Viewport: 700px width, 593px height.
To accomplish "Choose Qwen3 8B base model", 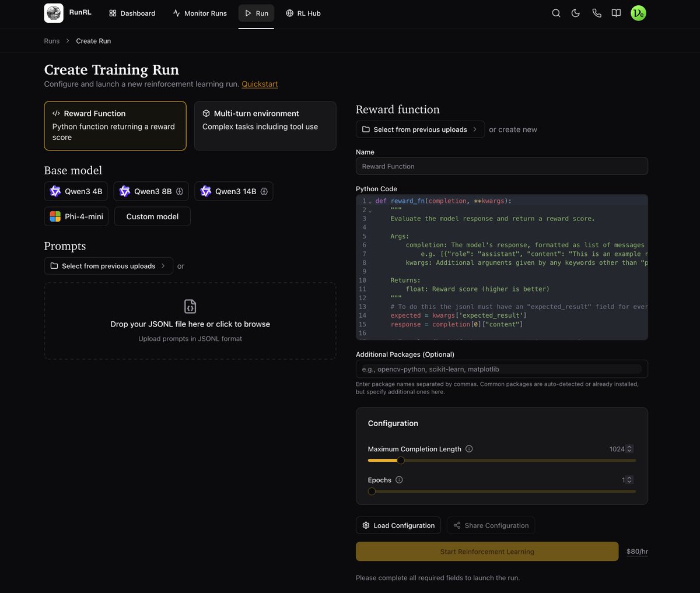I will [152, 191].
